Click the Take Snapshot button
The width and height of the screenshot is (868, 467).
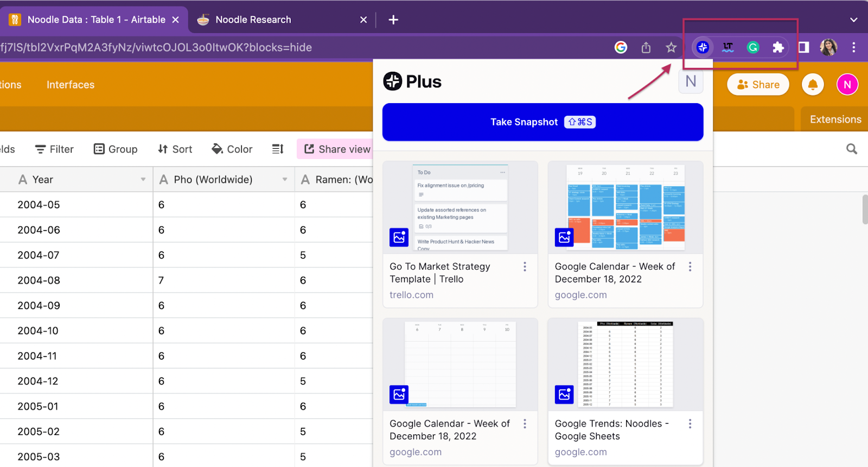542,122
